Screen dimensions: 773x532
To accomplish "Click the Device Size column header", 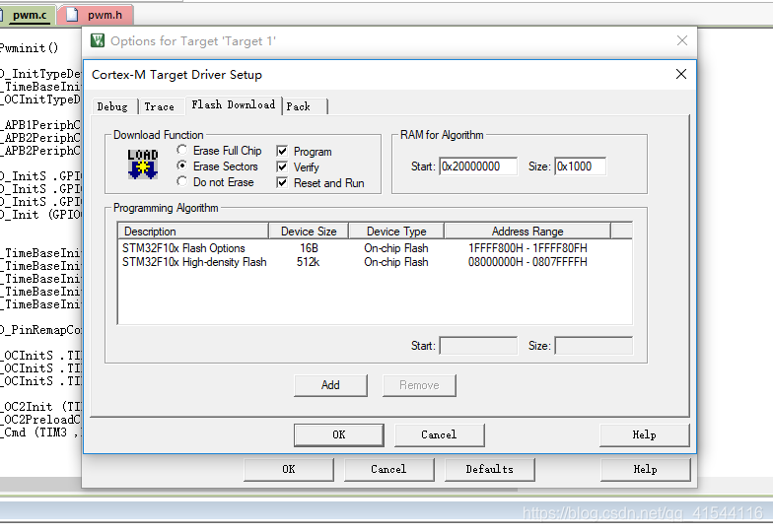I will [x=309, y=231].
